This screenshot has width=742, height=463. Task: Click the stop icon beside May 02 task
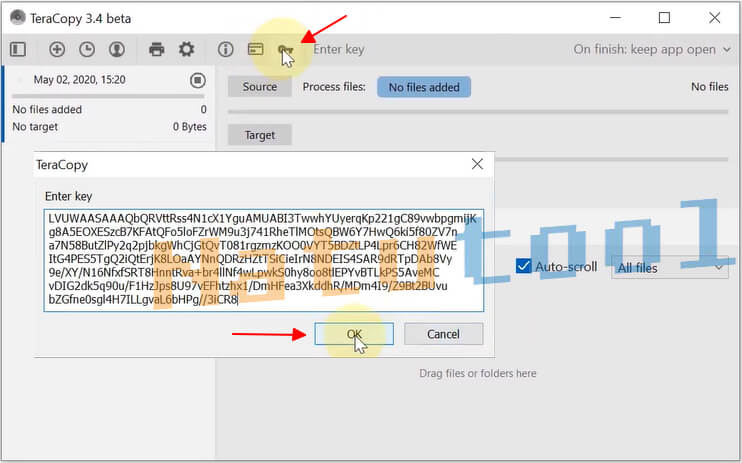pyautogui.click(x=198, y=80)
